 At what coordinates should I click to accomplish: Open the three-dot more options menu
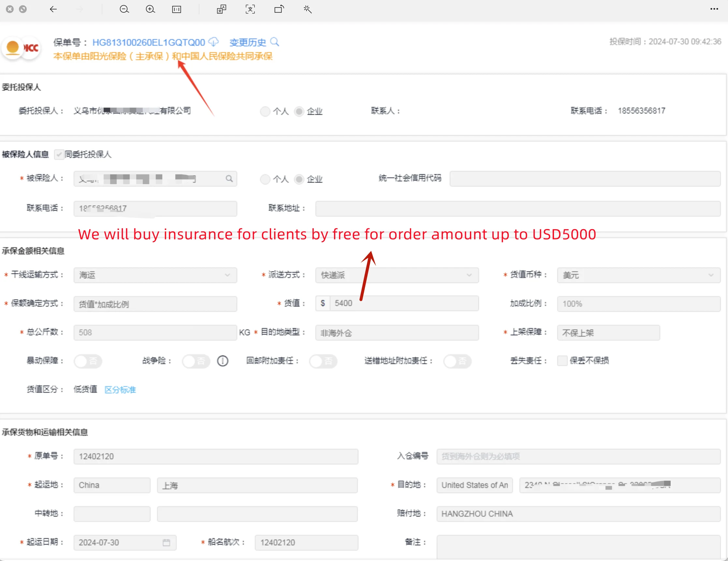click(x=714, y=9)
